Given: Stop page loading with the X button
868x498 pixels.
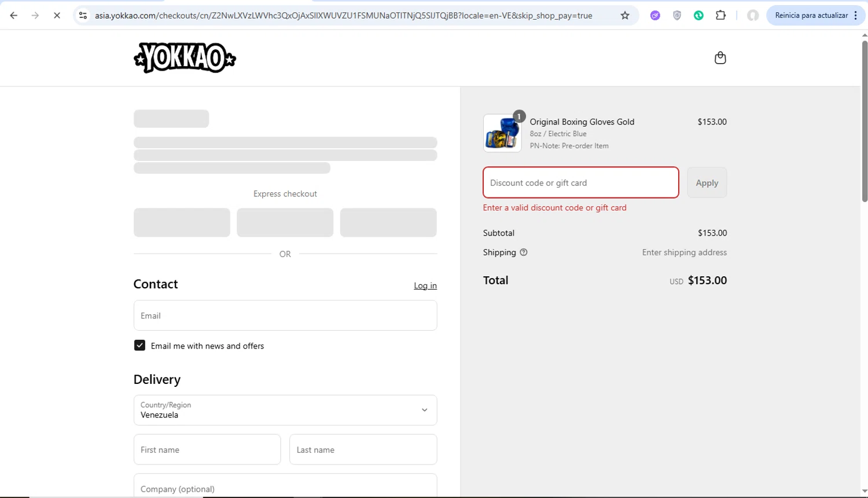Looking at the screenshot, I should click(57, 16).
